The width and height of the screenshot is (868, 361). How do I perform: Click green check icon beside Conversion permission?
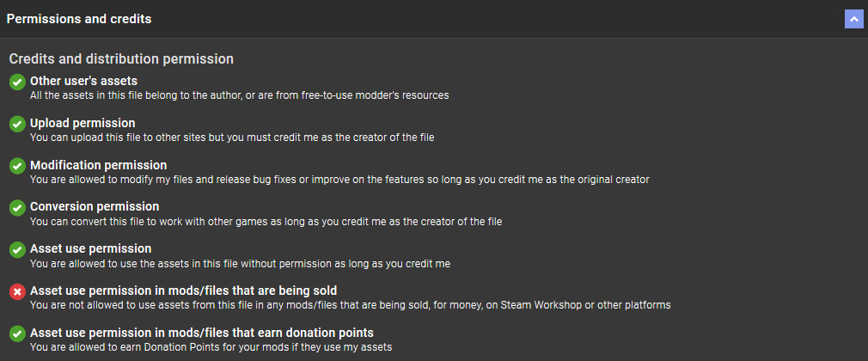pyautogui.click(x=17, y=207)
